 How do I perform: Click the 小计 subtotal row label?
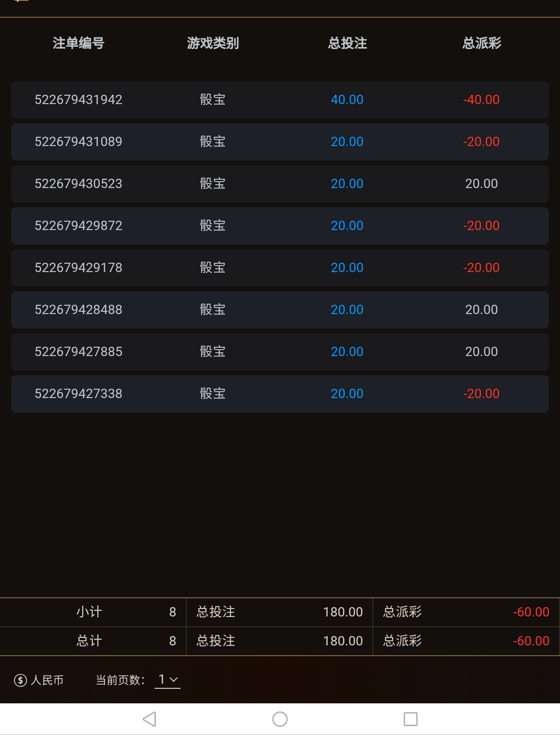tap(89, 612)
